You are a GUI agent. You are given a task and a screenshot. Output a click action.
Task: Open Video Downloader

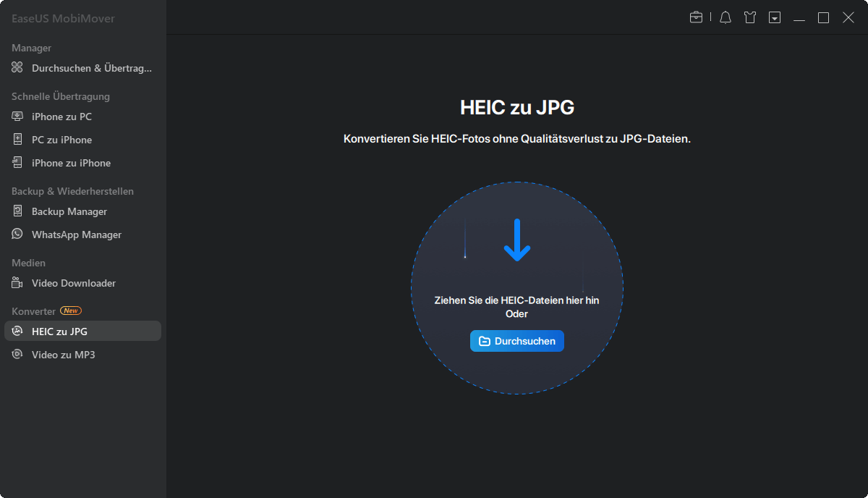click(x=82, y=283)
